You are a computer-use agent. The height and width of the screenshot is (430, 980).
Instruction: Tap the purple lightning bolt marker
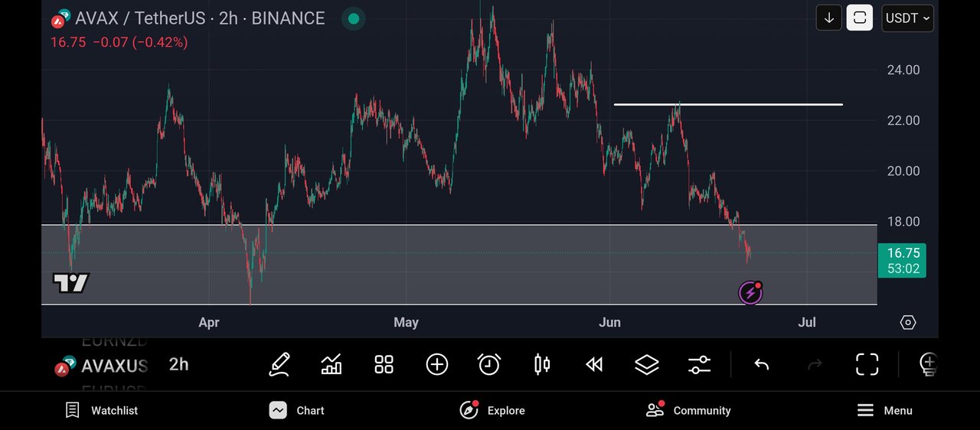coord(750,292)
